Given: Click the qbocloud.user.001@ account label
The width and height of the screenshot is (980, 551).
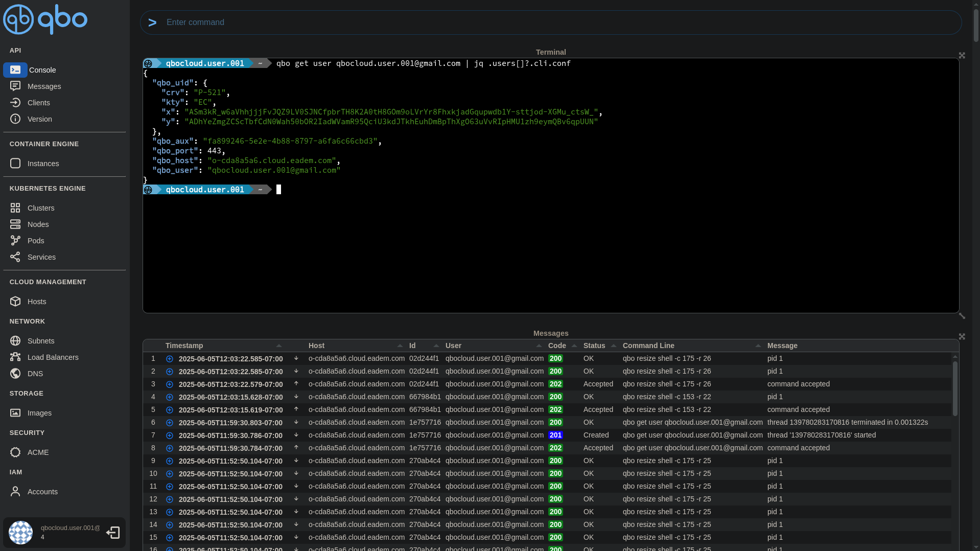Looking at the screenshot, I should pyautogui.click(x=71, y=528).
